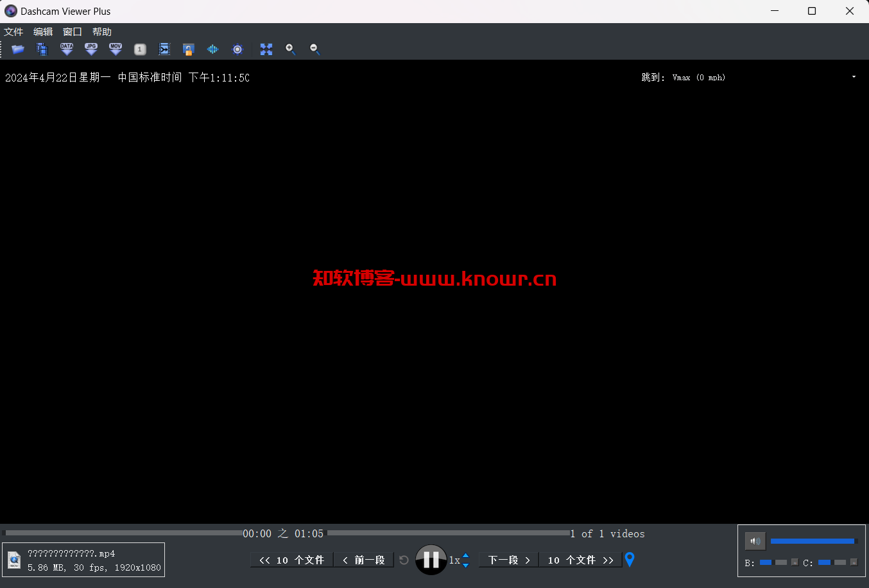Adjust the C contrast slider
869x588 pixels.
click(x=832, y=562)
